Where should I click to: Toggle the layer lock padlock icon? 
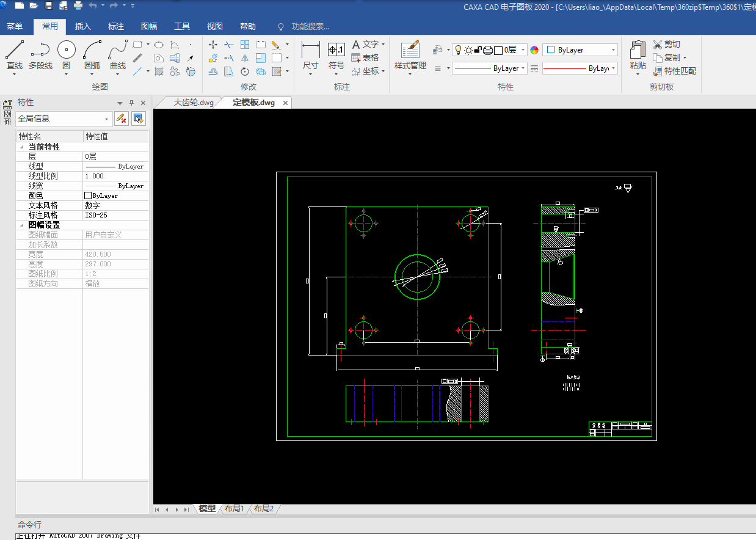click(478, 50)
